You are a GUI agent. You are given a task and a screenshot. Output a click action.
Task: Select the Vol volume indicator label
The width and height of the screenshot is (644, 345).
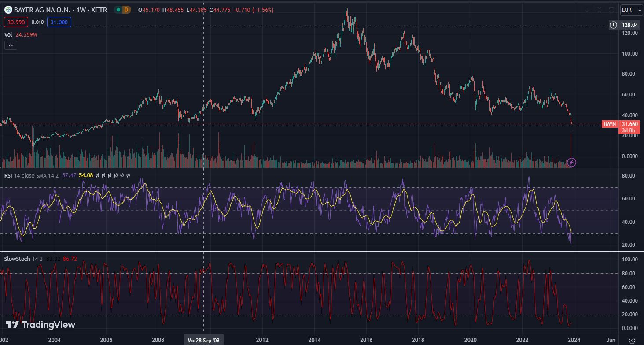[8, 34]
